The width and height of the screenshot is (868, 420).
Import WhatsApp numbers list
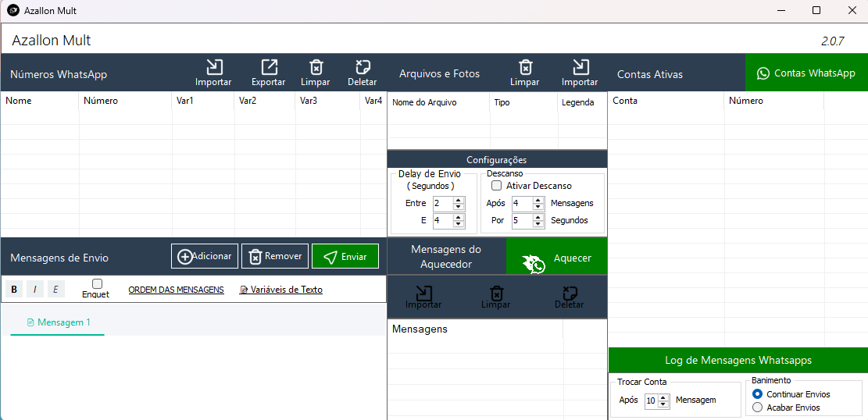pyautogui.click(x=213, y=73)
